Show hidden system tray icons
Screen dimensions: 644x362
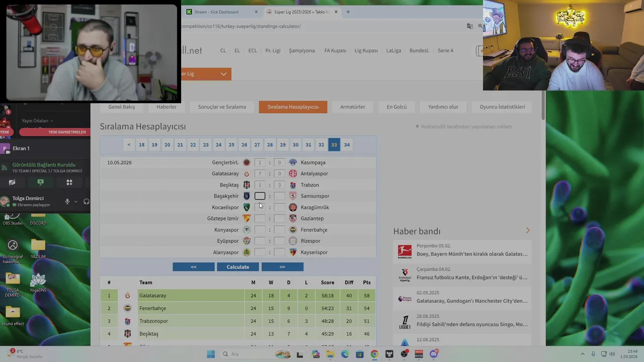[x=583, y=354]
